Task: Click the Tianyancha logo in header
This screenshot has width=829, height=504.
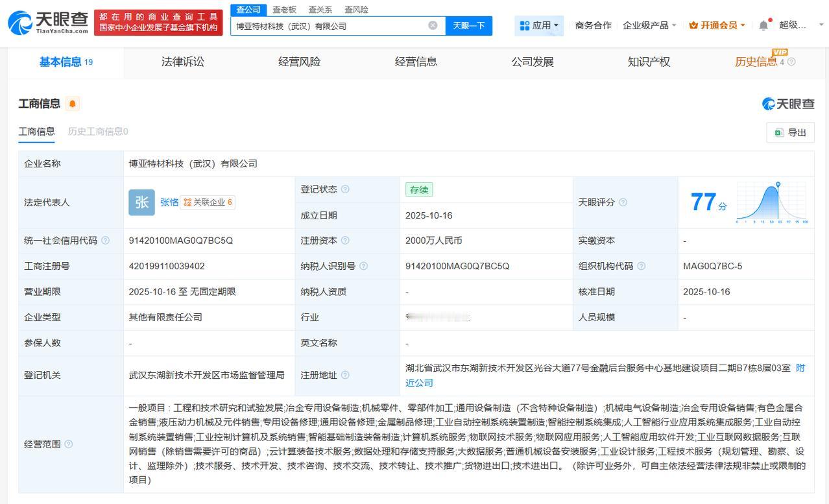Action: coord(48,23)
